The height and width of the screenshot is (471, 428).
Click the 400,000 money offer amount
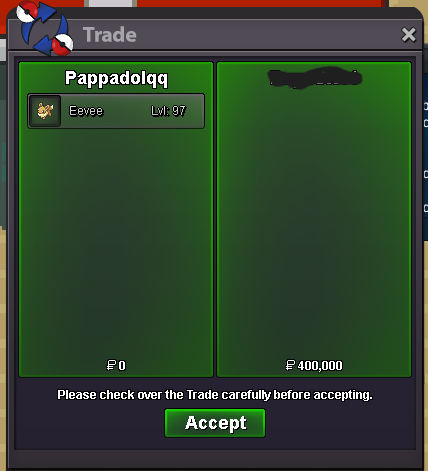point(320,366)
